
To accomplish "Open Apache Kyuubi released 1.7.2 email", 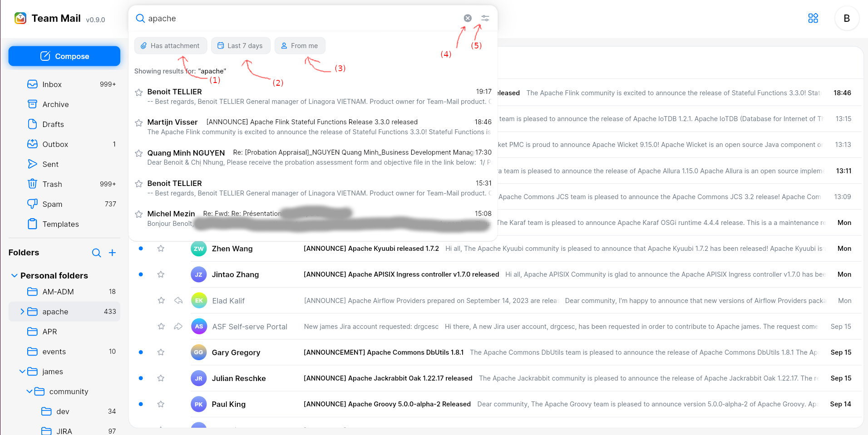I will pos(495,249).
